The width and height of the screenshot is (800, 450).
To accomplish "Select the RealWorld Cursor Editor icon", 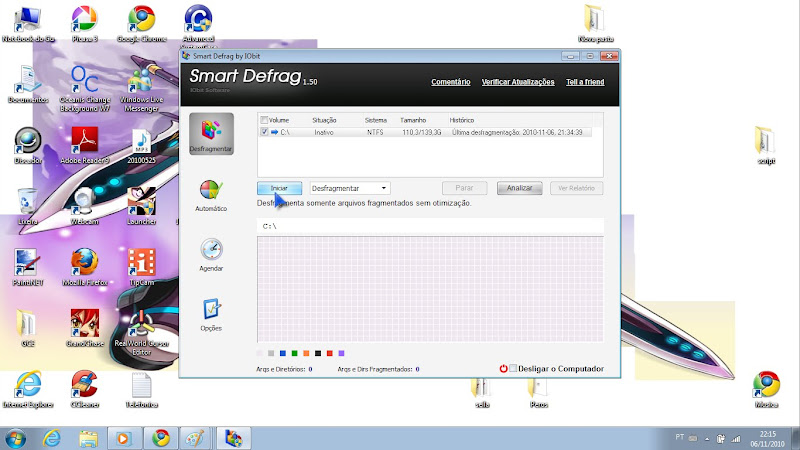I will (141, 333).
